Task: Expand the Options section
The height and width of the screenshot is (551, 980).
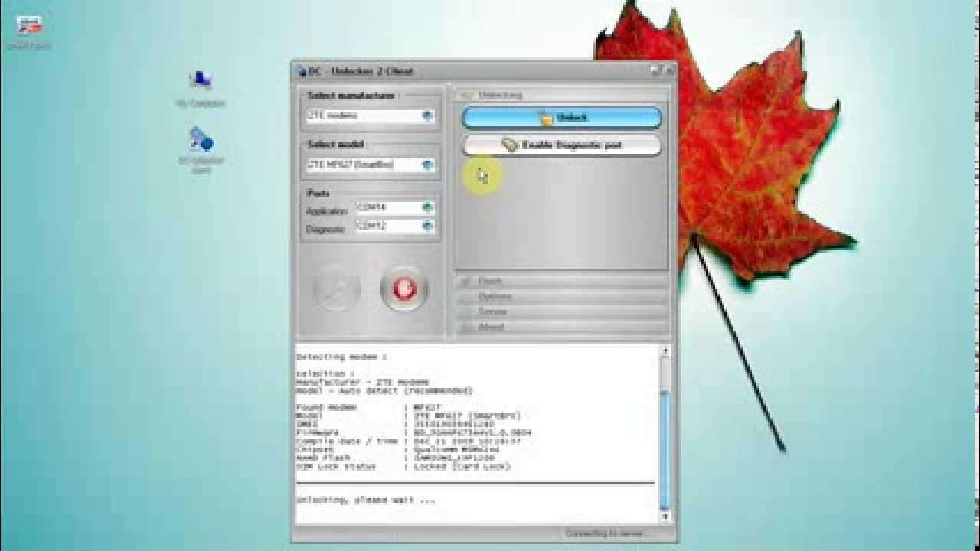Action: point(562,296)
